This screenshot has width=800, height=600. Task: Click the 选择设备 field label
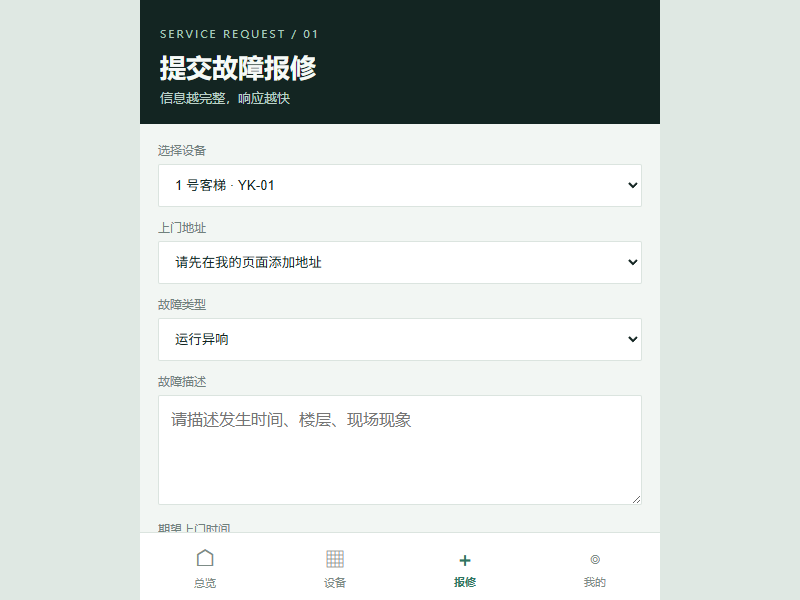point(182,151)
